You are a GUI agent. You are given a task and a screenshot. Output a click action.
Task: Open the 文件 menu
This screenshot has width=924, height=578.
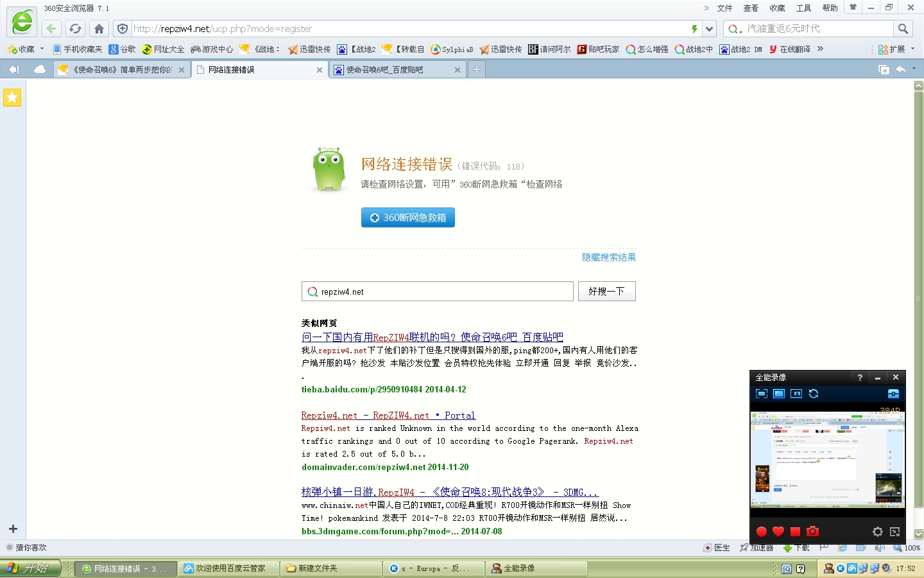(x=724, y=8)
